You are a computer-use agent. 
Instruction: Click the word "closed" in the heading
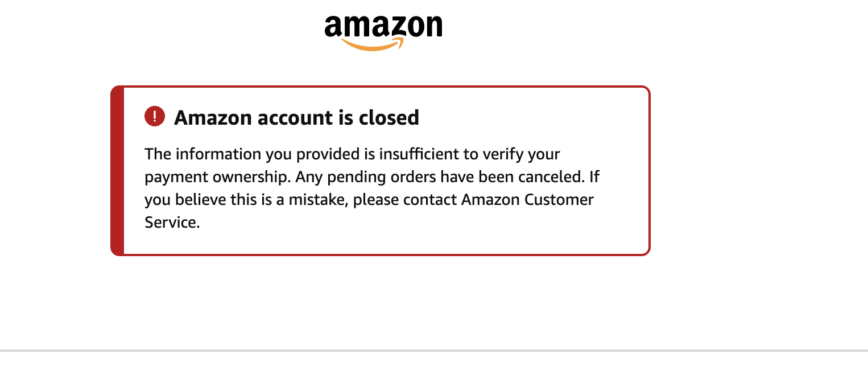389,117
